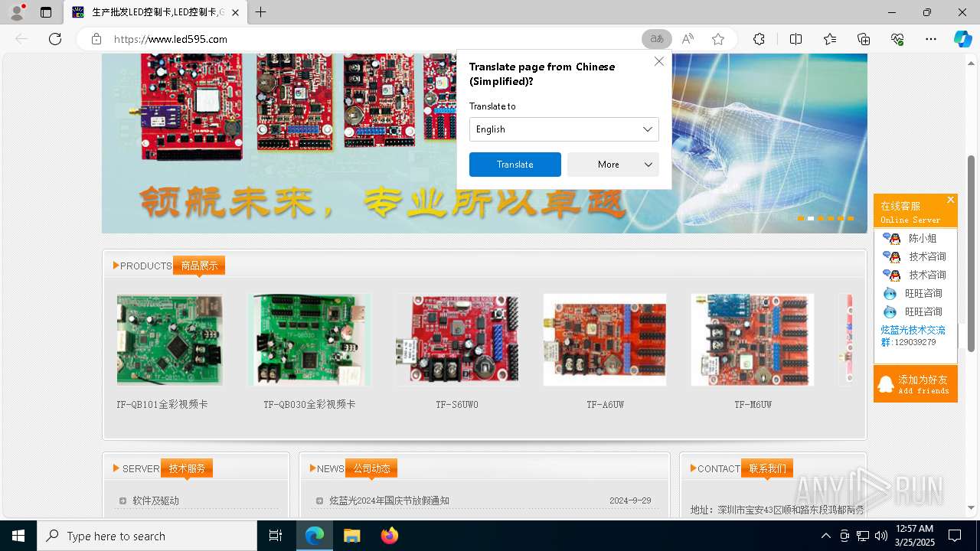
Task: Click the Translate button
Action: (514, 165)
